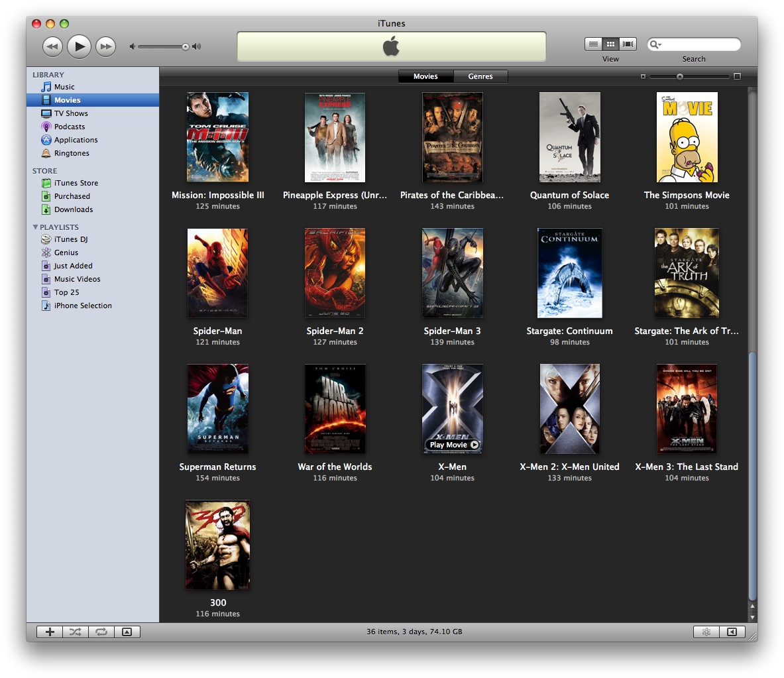Screen dimensions: 784x678
Task: Click the Search field
Action: [694, 44]
